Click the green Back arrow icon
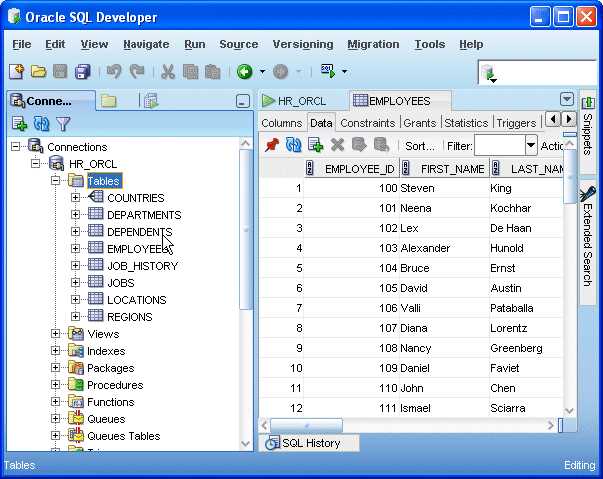 [x=245, y=72]
